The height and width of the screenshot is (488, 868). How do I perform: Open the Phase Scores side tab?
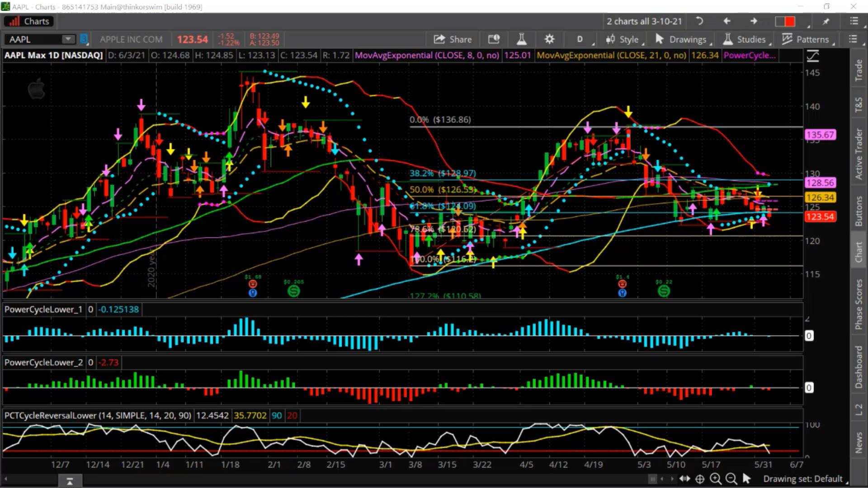pyautogui.click(x=858, y=304)
